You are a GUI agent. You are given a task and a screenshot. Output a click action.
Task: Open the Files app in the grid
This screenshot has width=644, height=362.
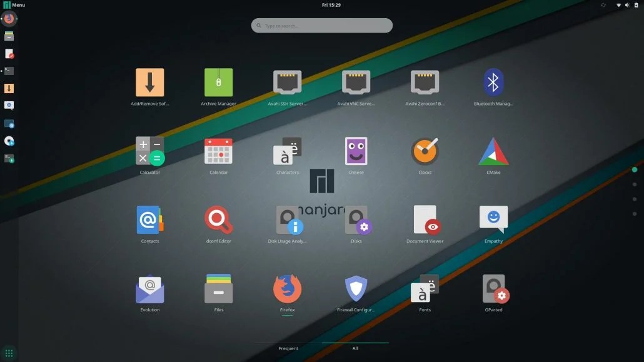(x=218, y=293)
